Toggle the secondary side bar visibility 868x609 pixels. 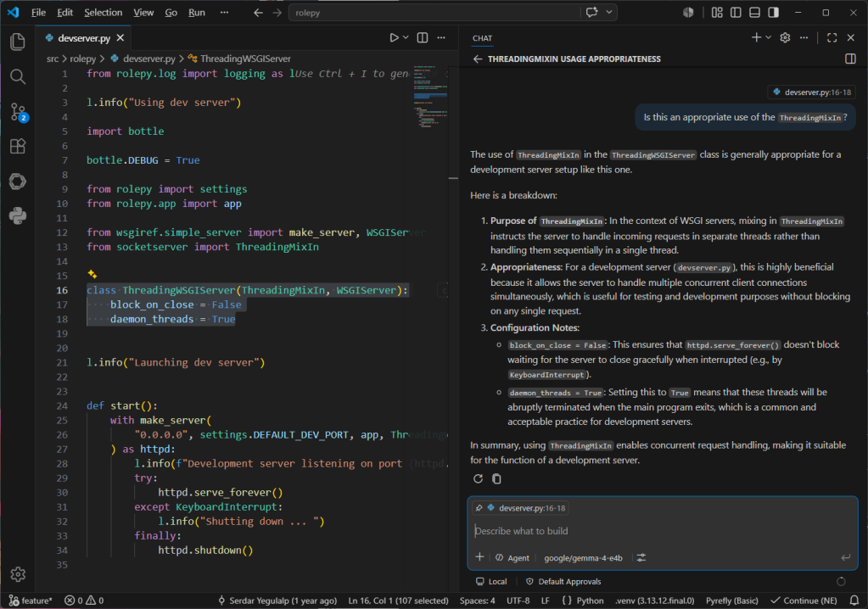(773, 12)
